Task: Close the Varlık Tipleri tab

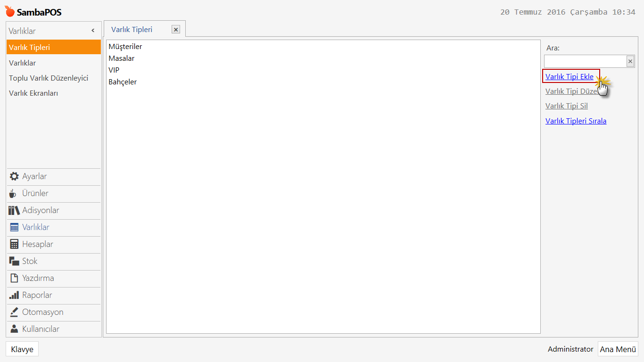Action: (x=176, y=29)
